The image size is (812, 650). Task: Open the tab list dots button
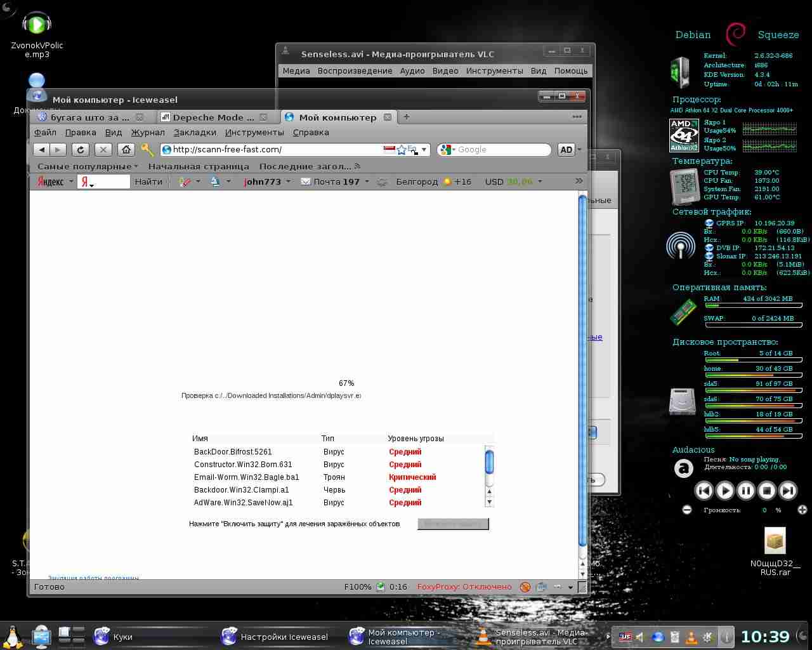(577, 117)
